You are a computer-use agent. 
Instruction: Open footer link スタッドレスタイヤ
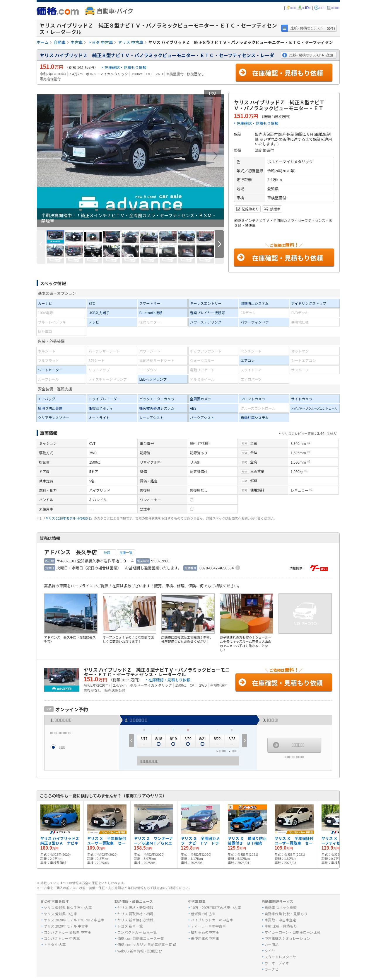pos(280,957)
